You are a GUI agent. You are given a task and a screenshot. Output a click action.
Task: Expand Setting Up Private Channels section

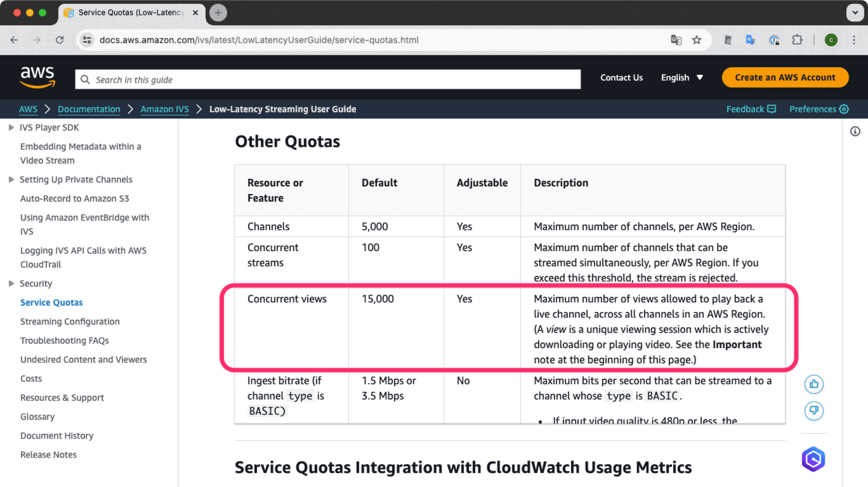11,180
